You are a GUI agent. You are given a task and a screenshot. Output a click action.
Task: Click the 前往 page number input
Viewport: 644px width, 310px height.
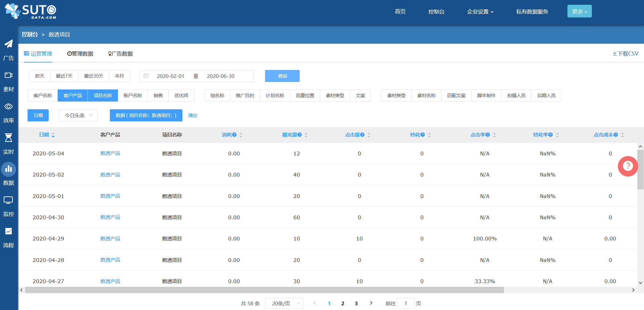coord(406,303)
